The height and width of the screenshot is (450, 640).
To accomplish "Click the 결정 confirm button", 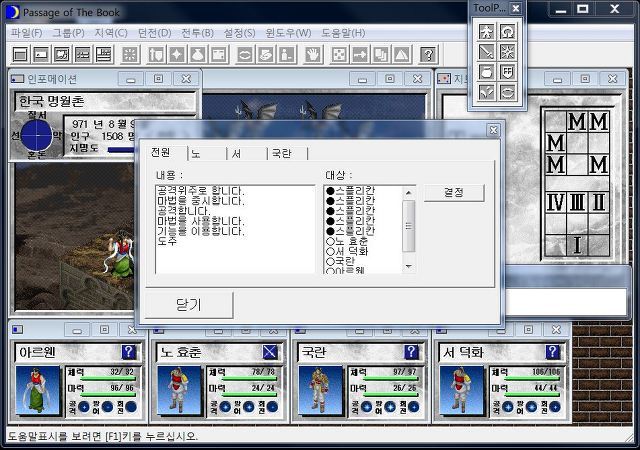I will click(454, 193).
